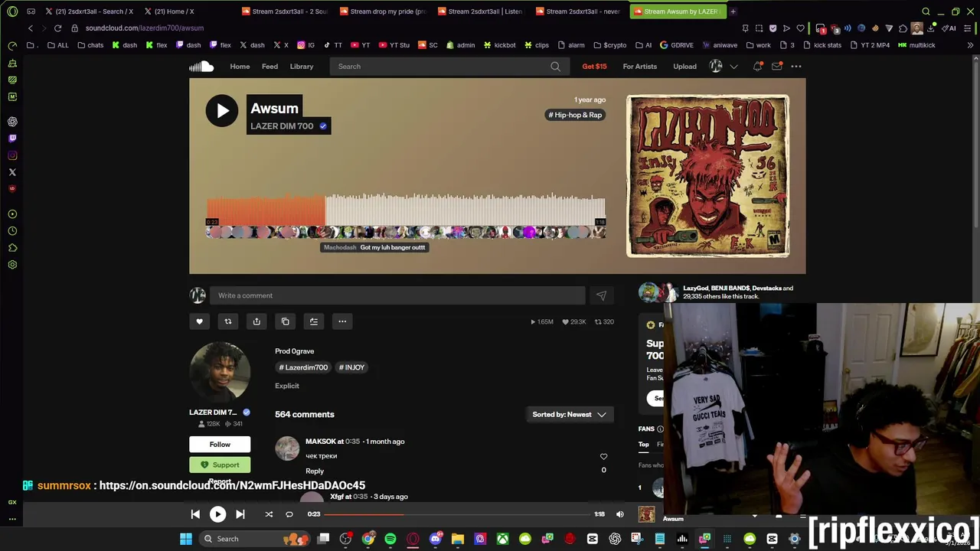Open SoundCloud logo home
This screenshot has width=980, height=551.
(x=201, y=67)
